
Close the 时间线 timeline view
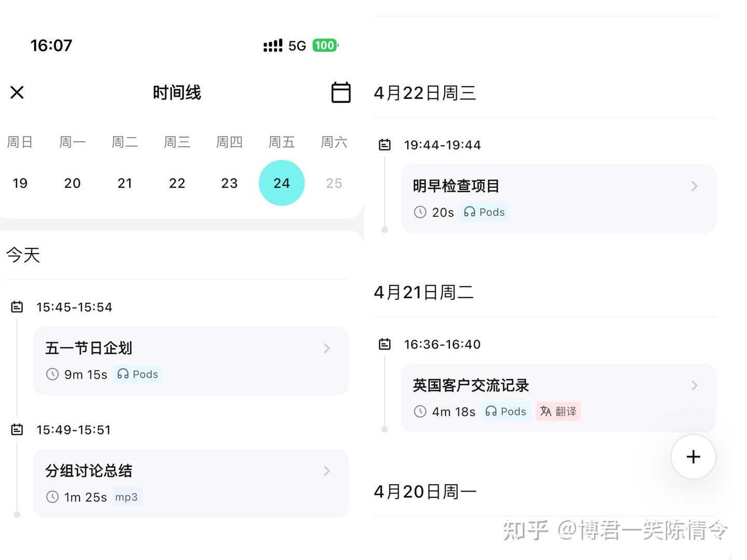tap(17, 92)
